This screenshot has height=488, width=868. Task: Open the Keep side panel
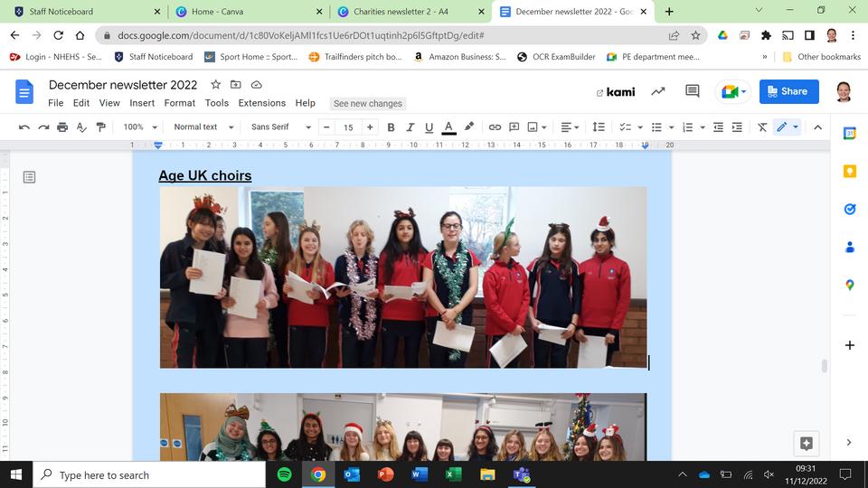tap(850, 171)
